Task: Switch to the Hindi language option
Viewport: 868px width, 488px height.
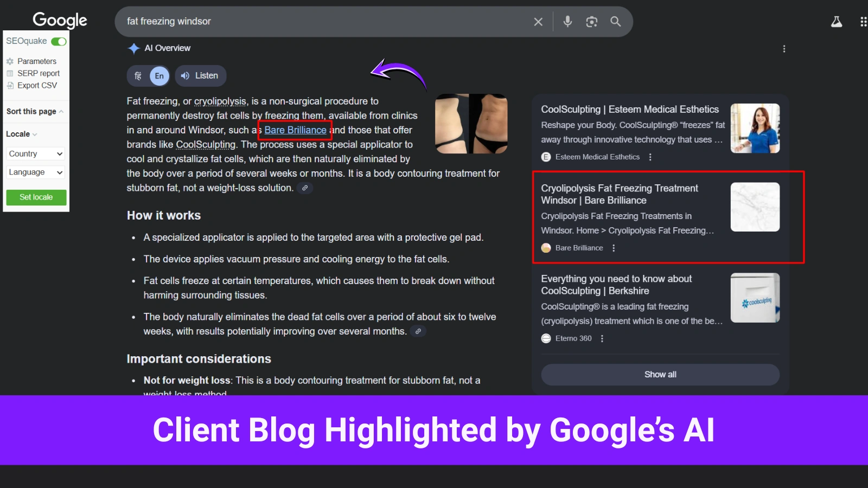Action: (x=139, y=76)
